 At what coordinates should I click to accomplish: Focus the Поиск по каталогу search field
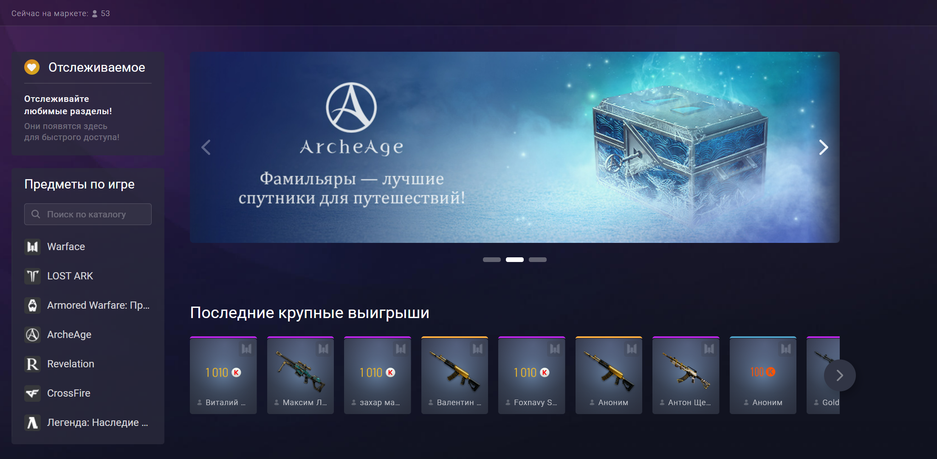pos(88,214)
